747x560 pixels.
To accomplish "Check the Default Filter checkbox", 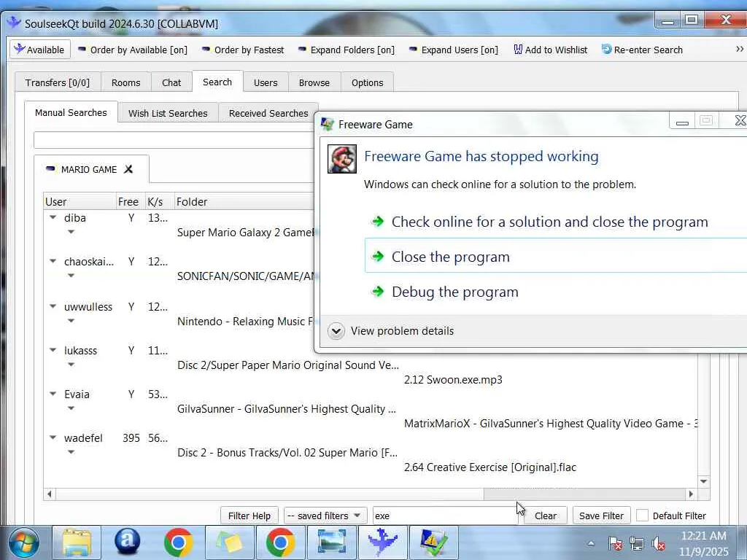I will tap(642, 516).
